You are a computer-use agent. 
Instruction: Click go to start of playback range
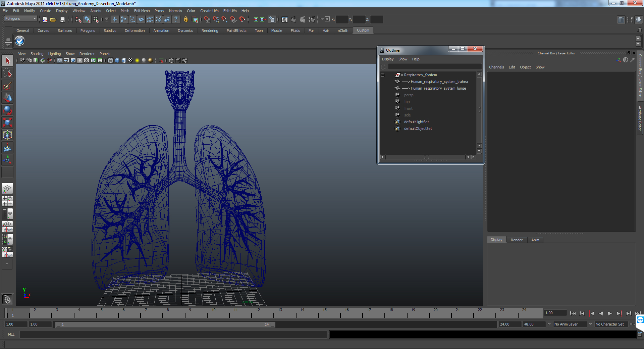tap(573, 313)
